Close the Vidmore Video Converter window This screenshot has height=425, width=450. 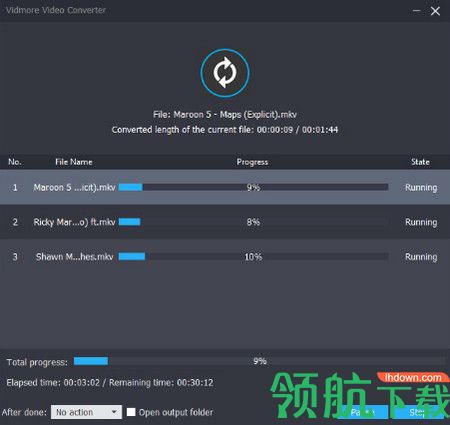pyautogui.click(x=435, y=11)
